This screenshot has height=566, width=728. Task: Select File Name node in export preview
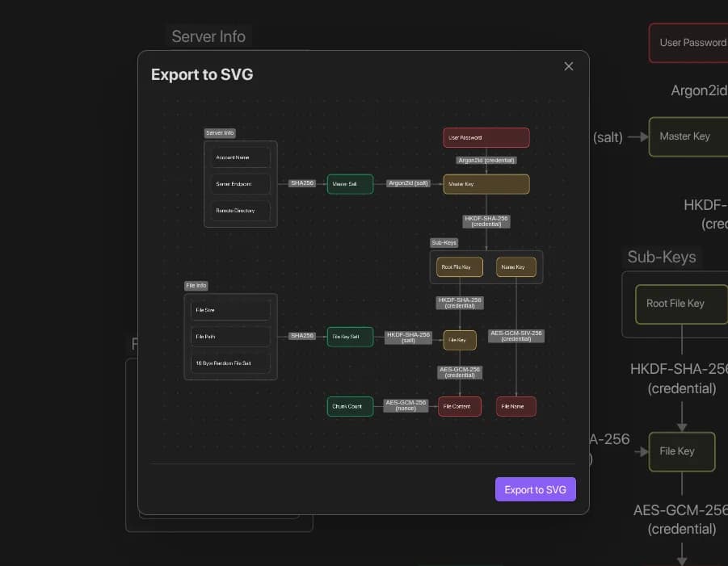click(515, 406)
